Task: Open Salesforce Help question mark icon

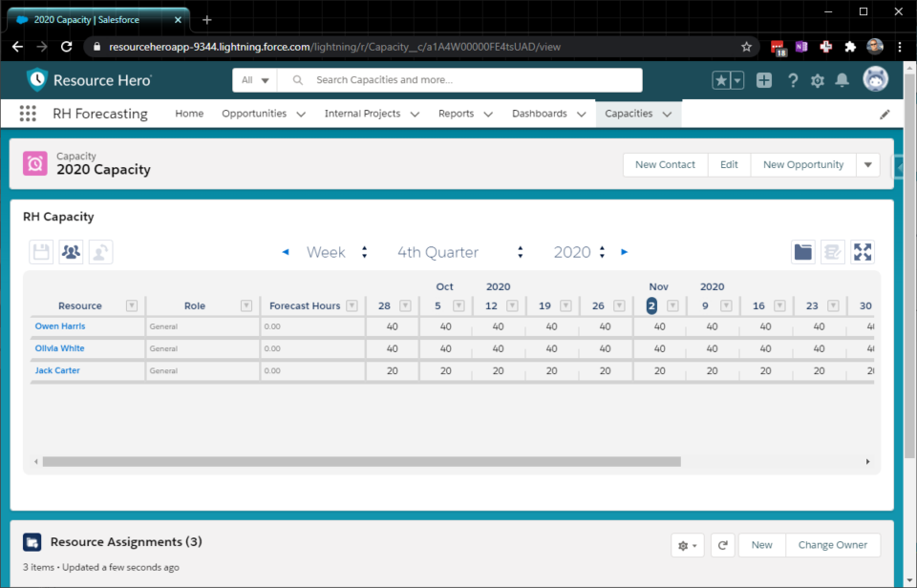Action: coord(793,81)
